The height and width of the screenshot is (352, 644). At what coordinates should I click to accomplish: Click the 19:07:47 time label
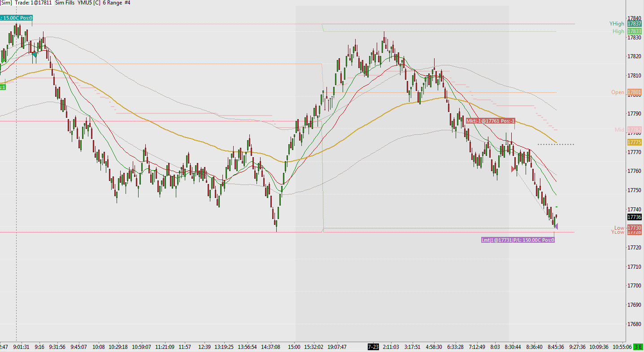tap(337, 347)
